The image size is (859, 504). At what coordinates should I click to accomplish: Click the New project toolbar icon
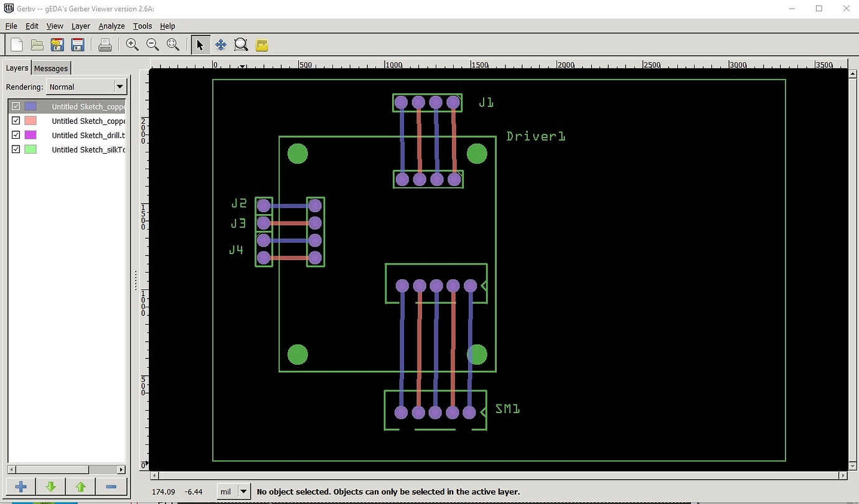17,45
